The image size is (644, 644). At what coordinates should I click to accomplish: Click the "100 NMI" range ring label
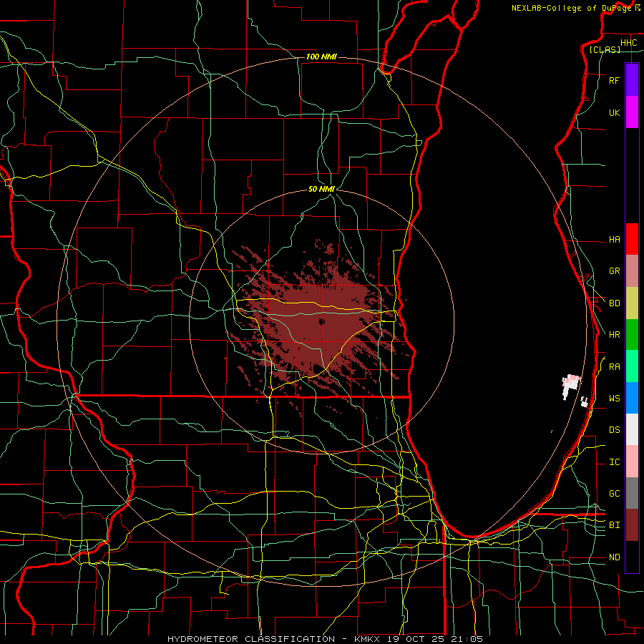click(321, 57)
